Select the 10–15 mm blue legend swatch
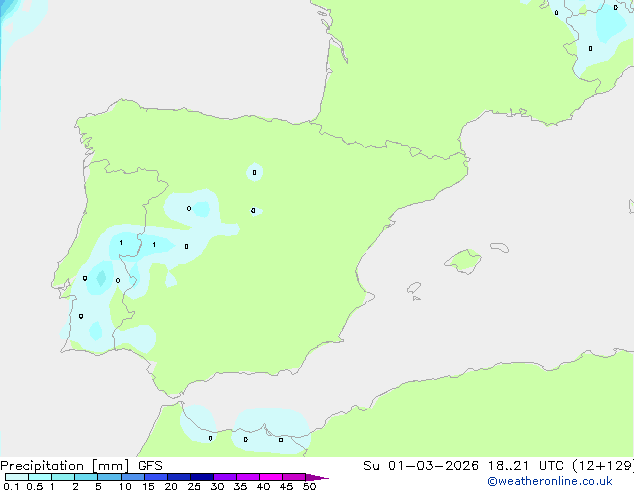 (133, 477)
